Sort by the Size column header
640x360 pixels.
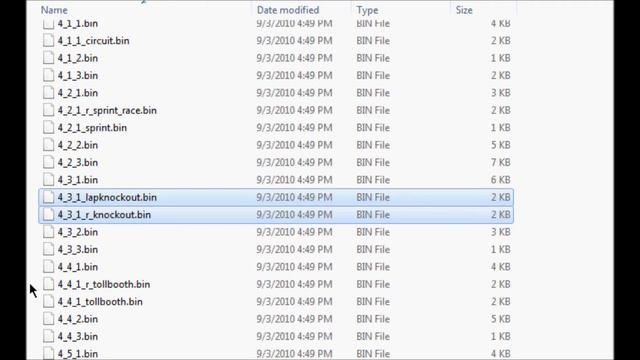(x=464, y=10)
